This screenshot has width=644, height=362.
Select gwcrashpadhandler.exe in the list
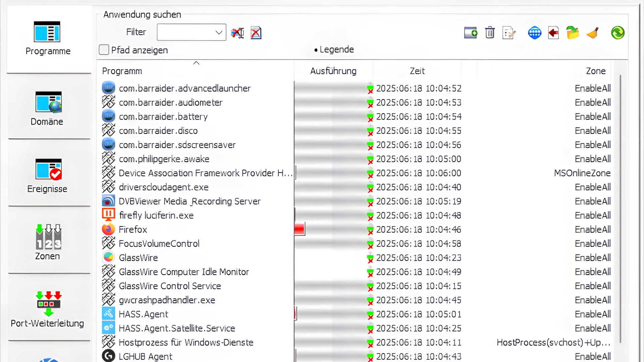167,300
